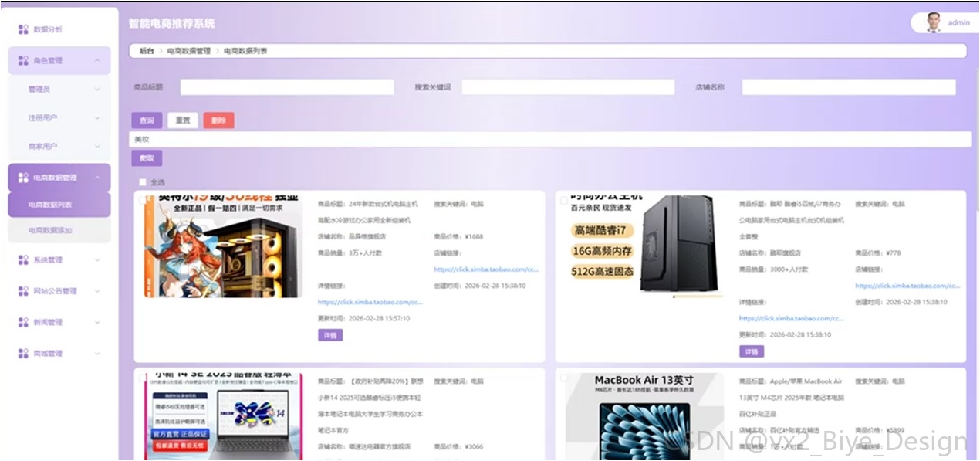The height and width of the screenshot is (461, 980).
Task: Select the 电商数据列表 sidebar item
Action: 59,205
